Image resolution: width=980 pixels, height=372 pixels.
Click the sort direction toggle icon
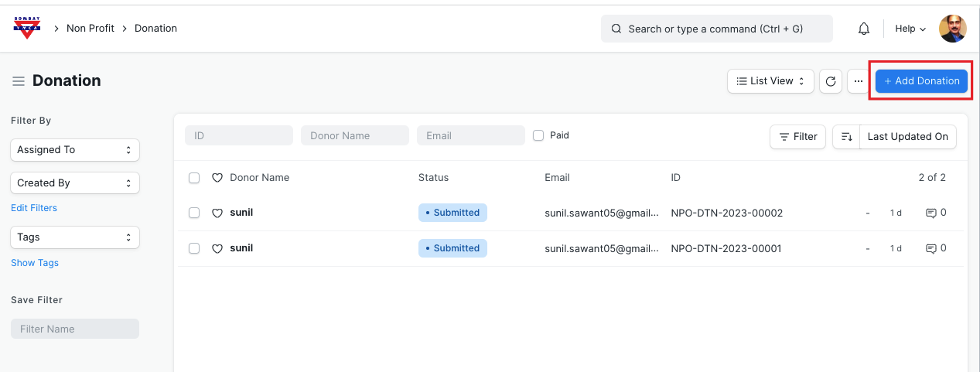pos(846,137)
